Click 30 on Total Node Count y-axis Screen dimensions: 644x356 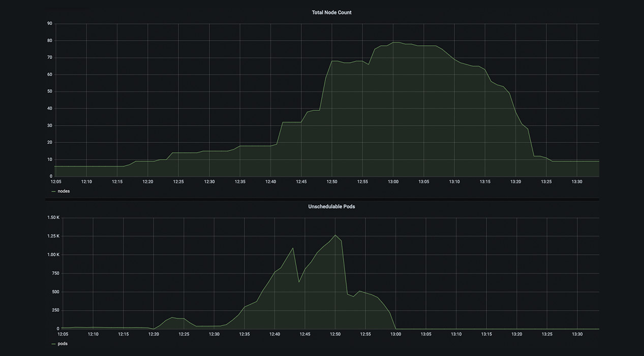point(49,125)
